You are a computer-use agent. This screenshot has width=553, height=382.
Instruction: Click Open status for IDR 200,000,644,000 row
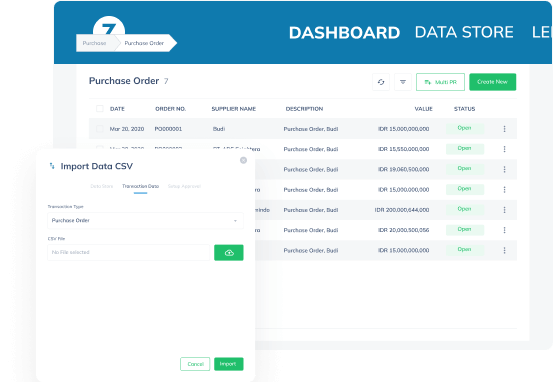tap(464, 209)
